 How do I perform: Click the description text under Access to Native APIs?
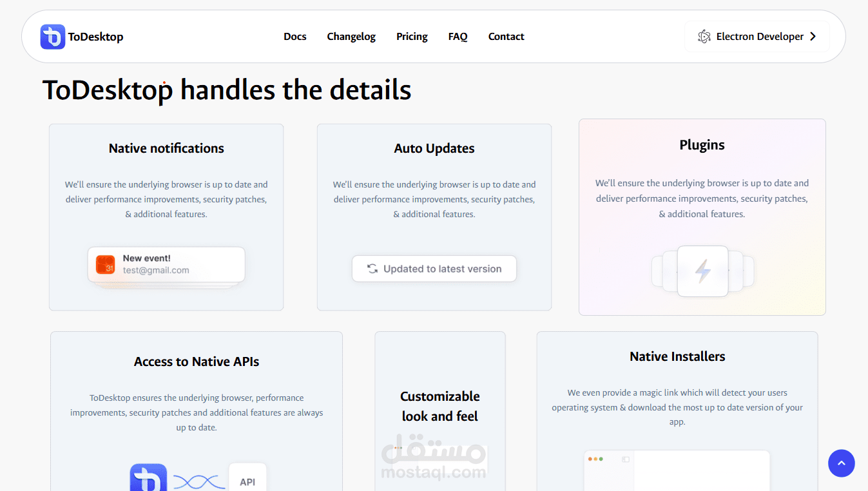tap(197, 412)
